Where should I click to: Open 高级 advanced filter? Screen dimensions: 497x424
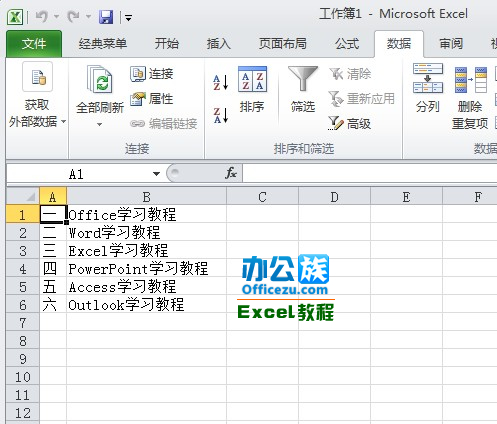[x=349, y=124]
